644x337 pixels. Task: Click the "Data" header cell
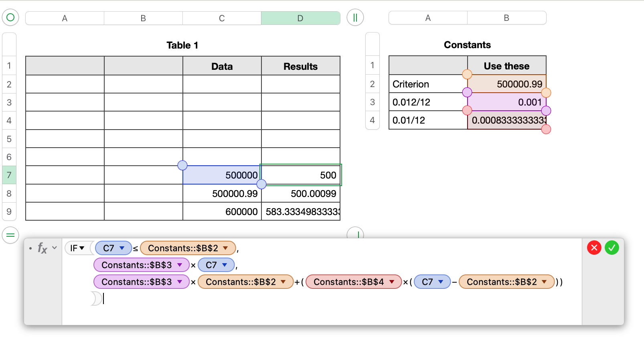tap(222, 66)
